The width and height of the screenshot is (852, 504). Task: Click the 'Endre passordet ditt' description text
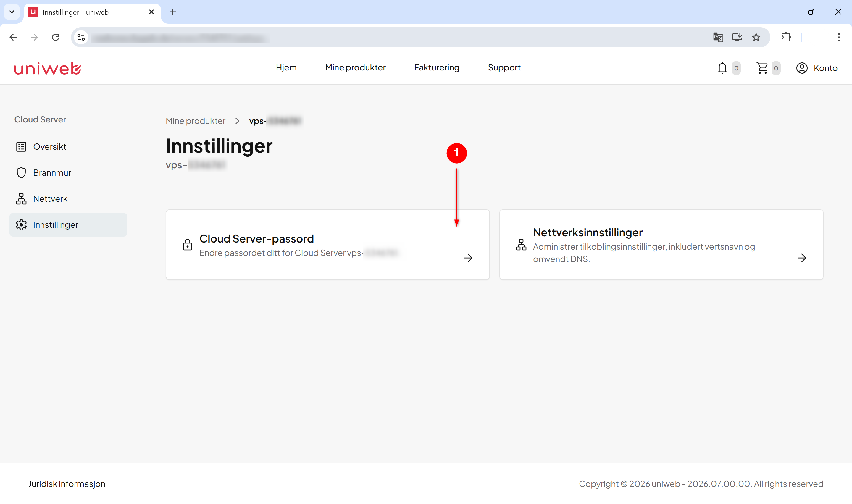point(298,253)
